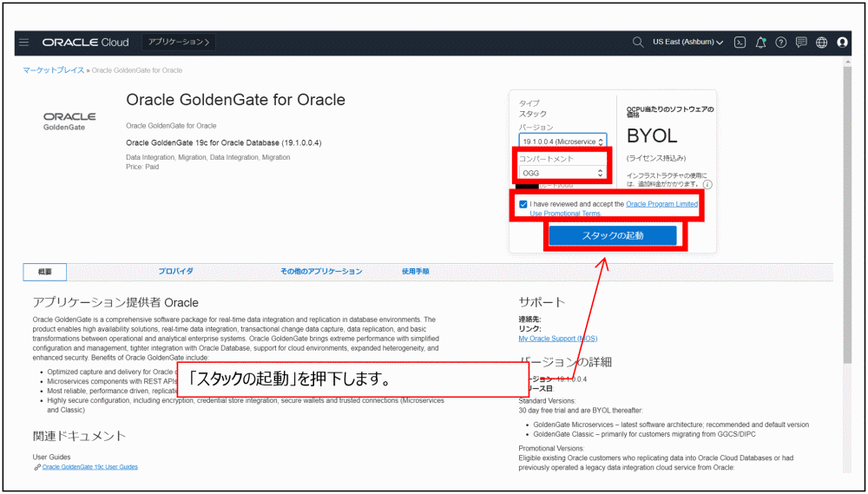Click the アプリケーション提供者 Oracle heading
Viewport: 868px width, 494px height.
click(115, 302)
